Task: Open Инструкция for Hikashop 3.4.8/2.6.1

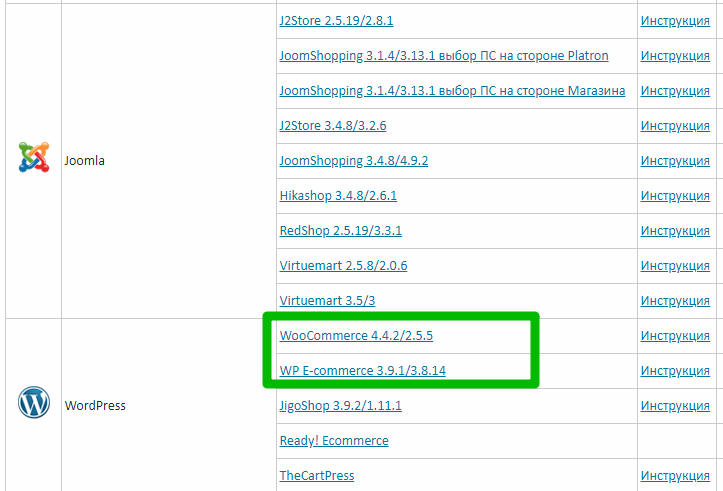Action: [675, 196]
